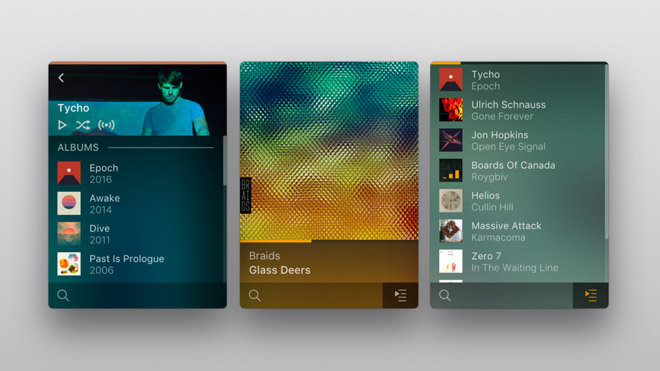660x371 pixels.
Task: Click the scrollbar in the Tycho albums list
Action: pyautogui.click(x=224, y=160)
